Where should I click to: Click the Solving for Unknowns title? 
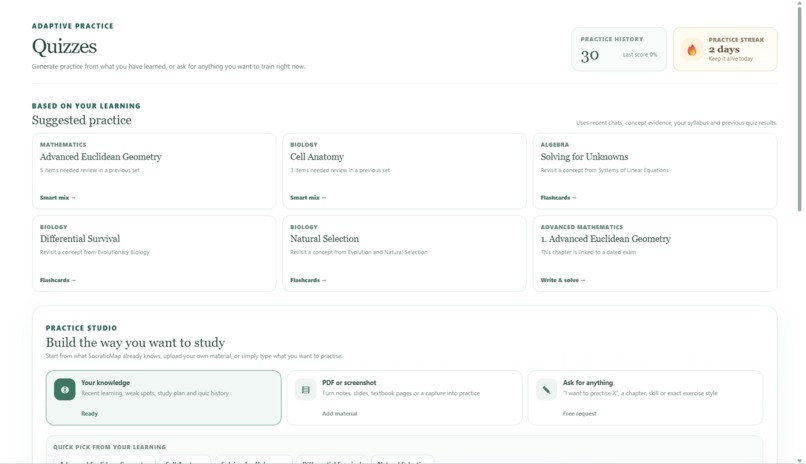coord(584,157)
